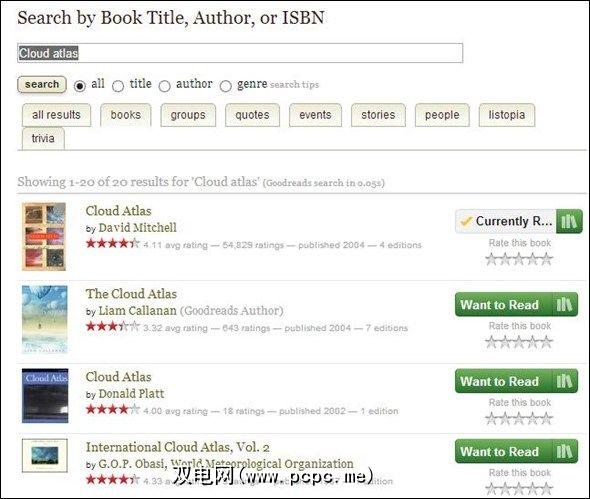Open the 'search tips' link

tap(295, 85)
